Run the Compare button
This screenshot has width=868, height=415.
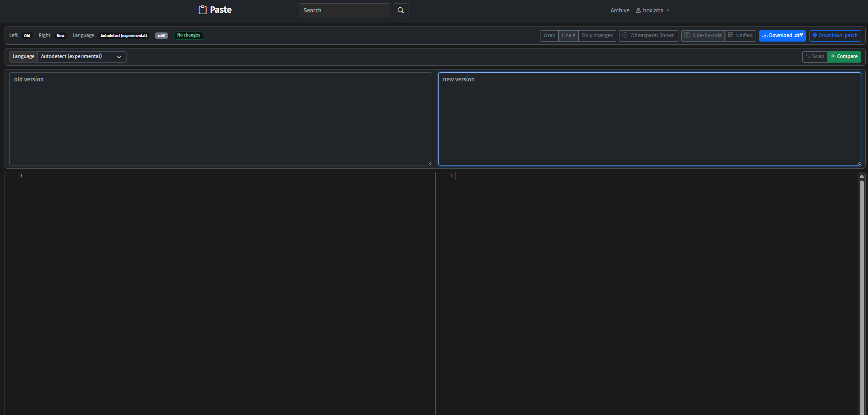pyautogui.click(x=844, y=57)
